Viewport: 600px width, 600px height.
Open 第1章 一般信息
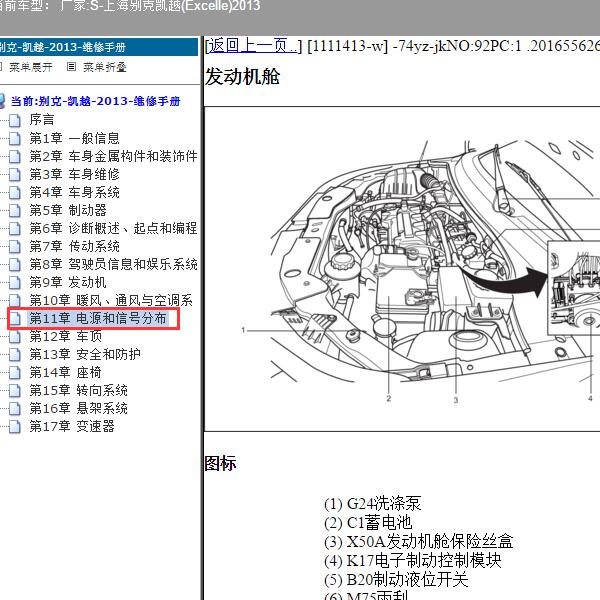click(x=75, y=138)
